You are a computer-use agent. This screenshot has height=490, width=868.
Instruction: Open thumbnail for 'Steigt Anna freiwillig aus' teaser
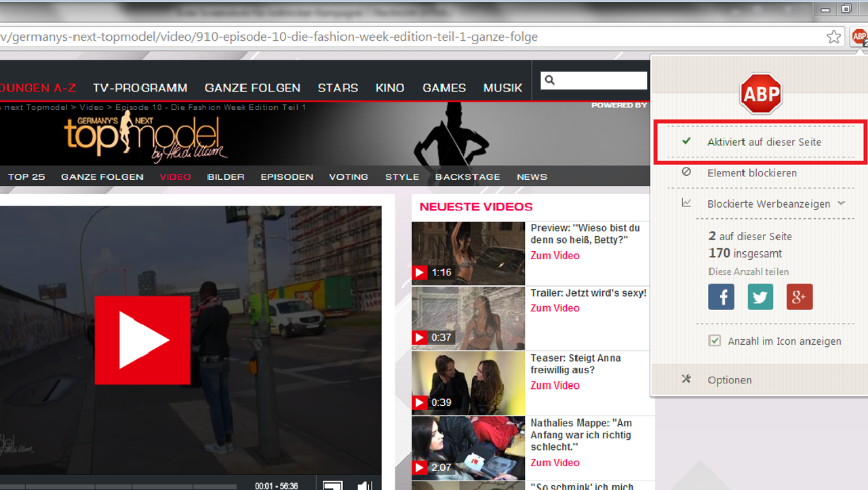click(468, 383)
